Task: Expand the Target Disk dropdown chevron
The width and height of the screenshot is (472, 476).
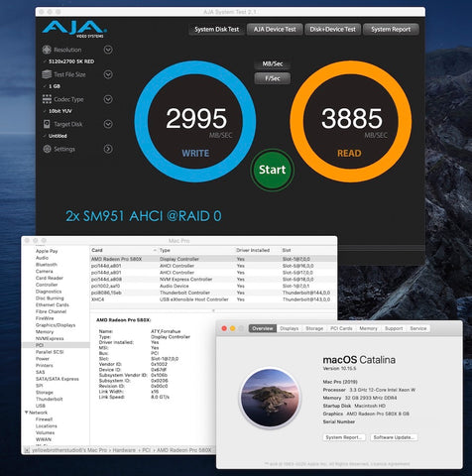Action: 108,124
